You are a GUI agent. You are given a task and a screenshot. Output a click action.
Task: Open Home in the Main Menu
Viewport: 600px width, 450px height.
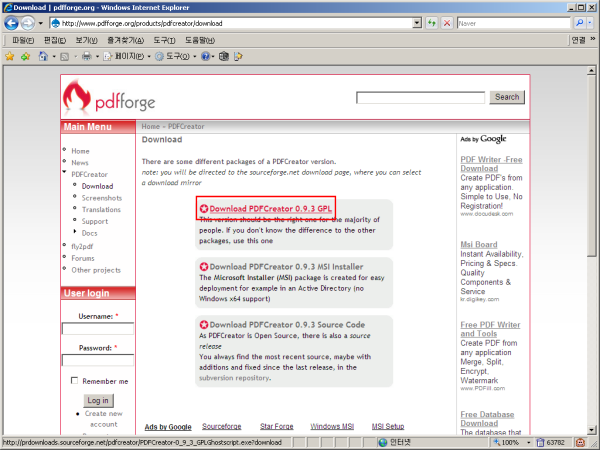[80, 151]
